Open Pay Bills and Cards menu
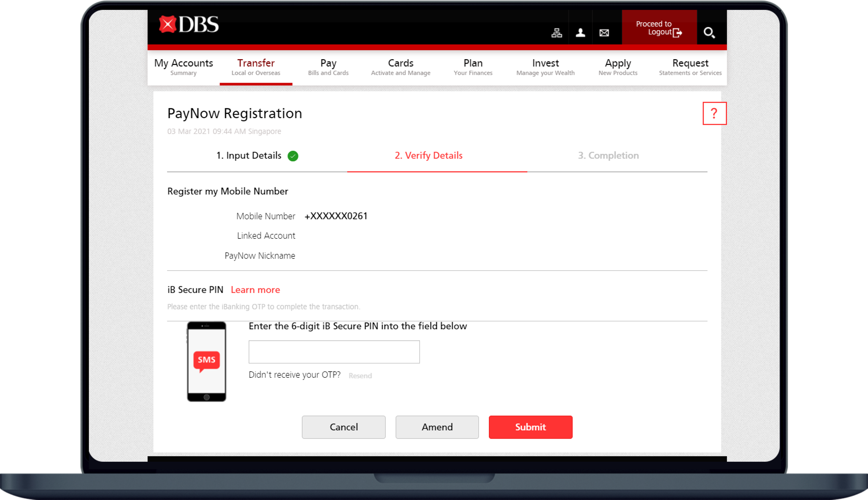The image size is (868, 500). point(328,67)
